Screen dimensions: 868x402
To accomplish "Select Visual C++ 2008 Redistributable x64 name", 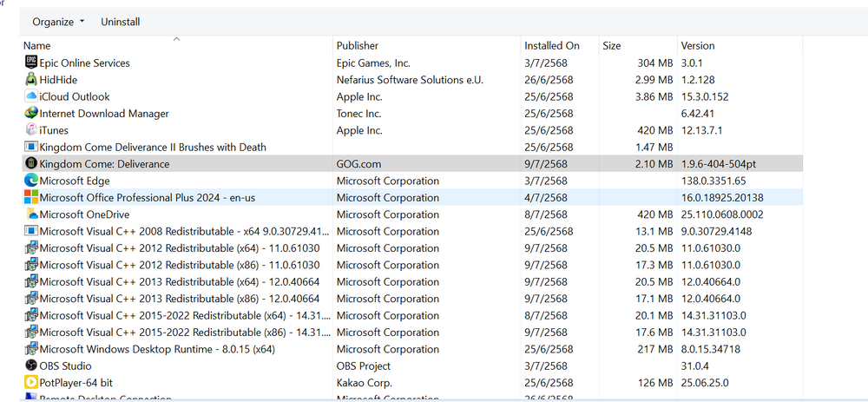I will [185, 232].
